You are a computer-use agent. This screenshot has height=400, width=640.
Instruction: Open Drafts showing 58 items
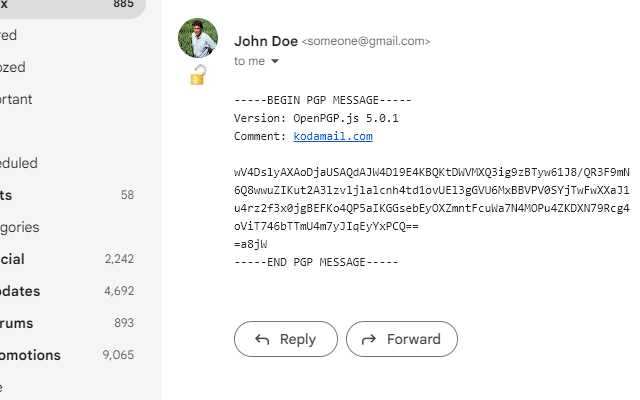[x=60, y=195]
